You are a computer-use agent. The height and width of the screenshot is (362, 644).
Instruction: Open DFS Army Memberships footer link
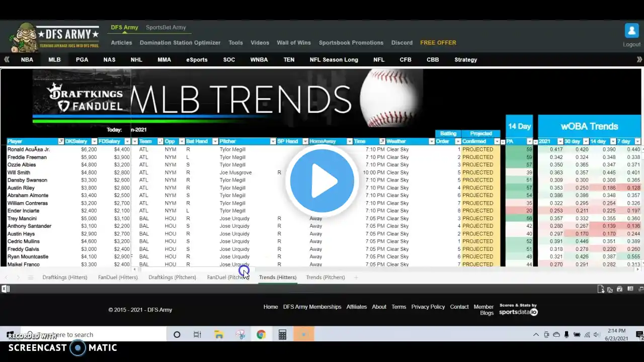312,307
